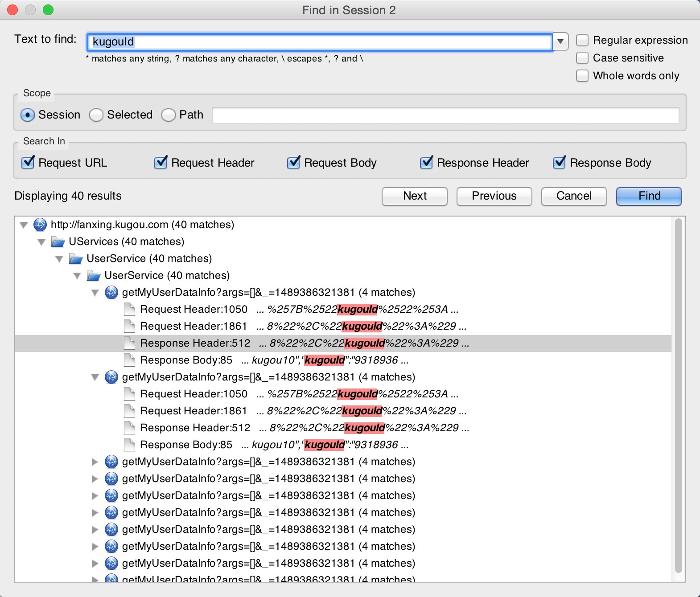Toggle the Response Header checkbox
The width and height of the screenshot is (700, 597).
(427, 163)
